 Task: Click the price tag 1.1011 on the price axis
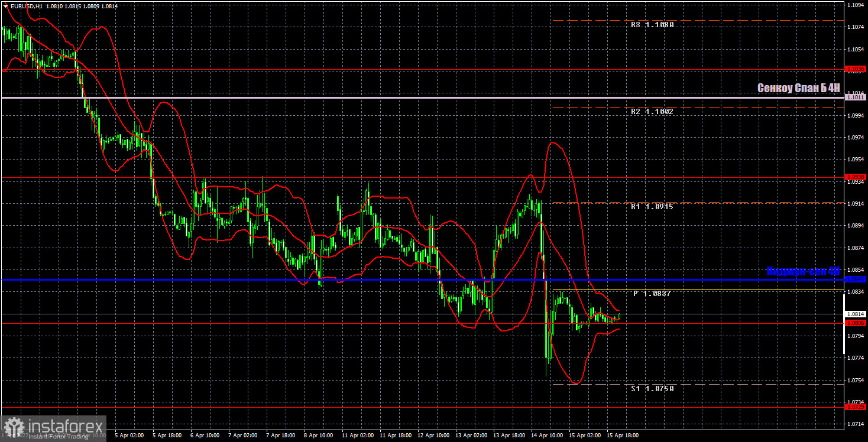pyautogui.click(x=856, y=97)
